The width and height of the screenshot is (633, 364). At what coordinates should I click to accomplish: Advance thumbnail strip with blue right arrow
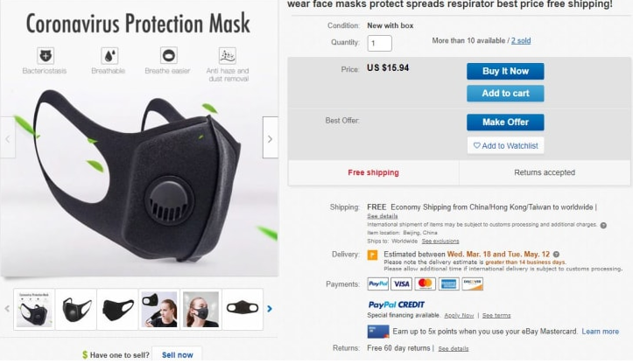click(x=270, y=309)
